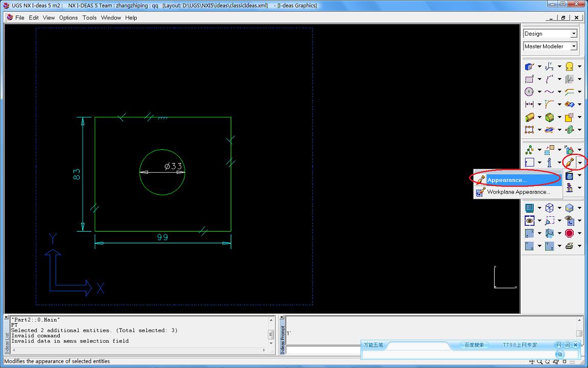
Task: Open the Help menu
Action: 131,18
